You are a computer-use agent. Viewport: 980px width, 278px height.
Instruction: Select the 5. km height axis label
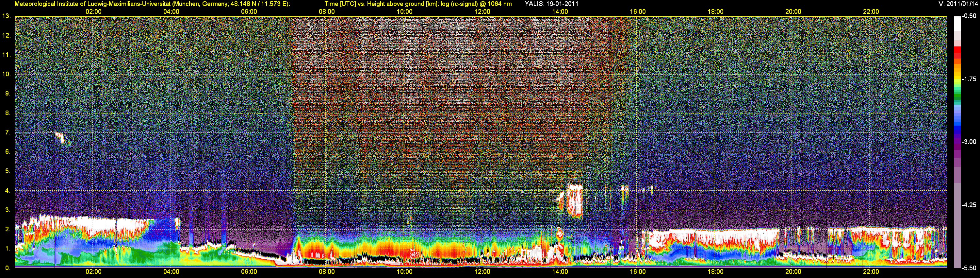coord(8,171)
